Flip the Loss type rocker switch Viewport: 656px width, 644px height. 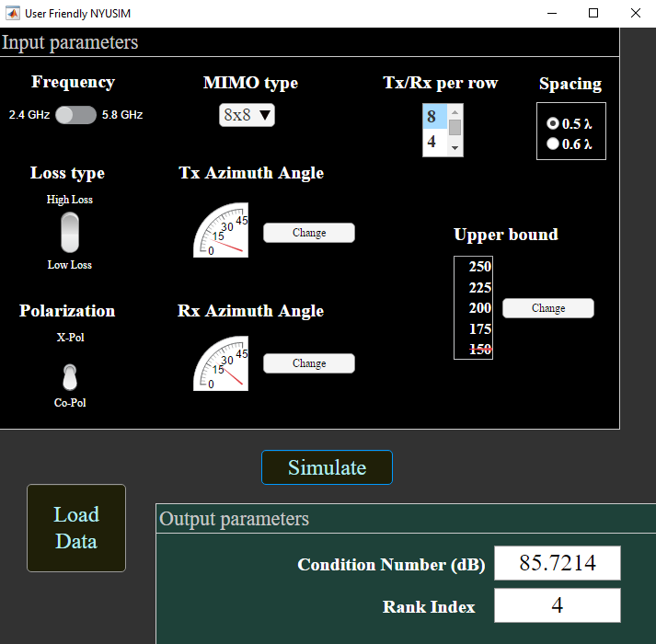(71, 232)
